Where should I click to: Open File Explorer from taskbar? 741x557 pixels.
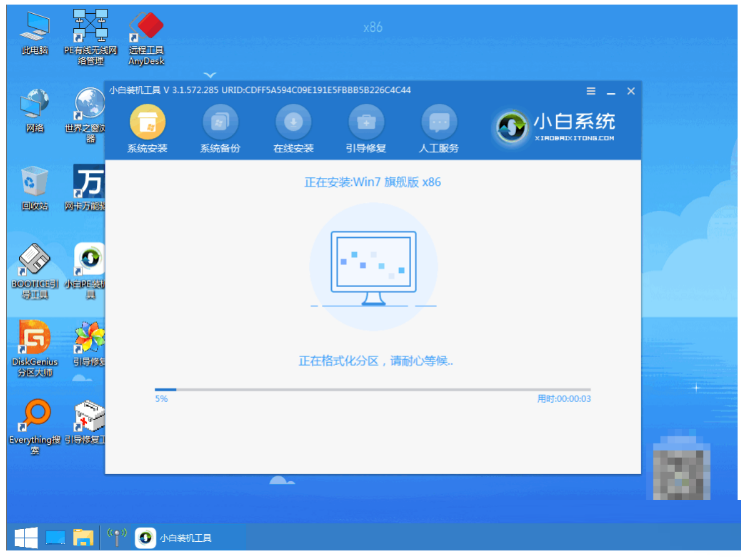coord(83,538)
